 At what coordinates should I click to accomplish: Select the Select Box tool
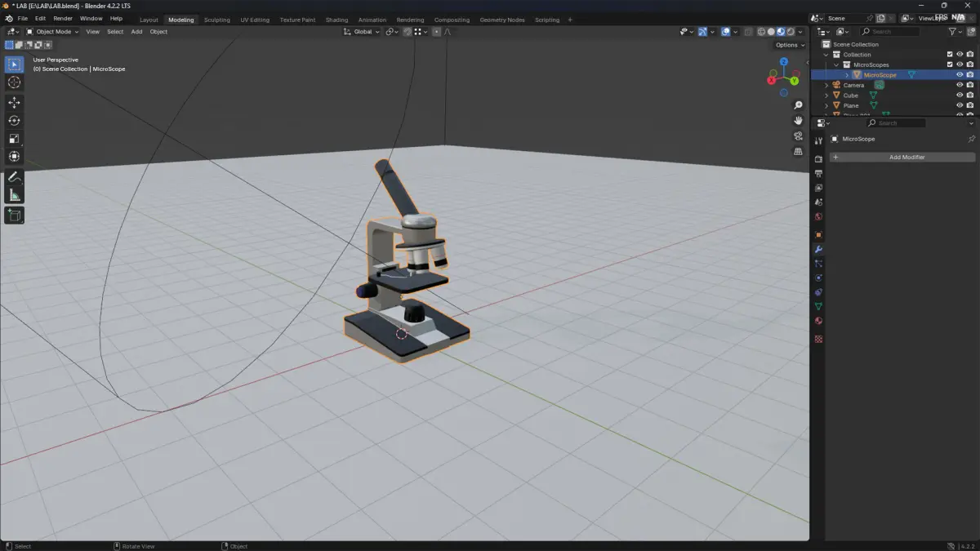pos(14,64)
